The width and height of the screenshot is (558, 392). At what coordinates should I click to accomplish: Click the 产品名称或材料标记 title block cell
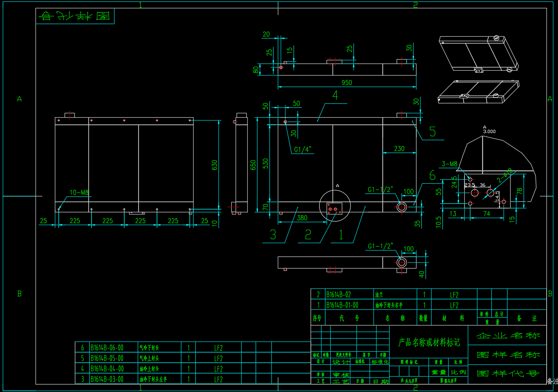pos(429,342)
